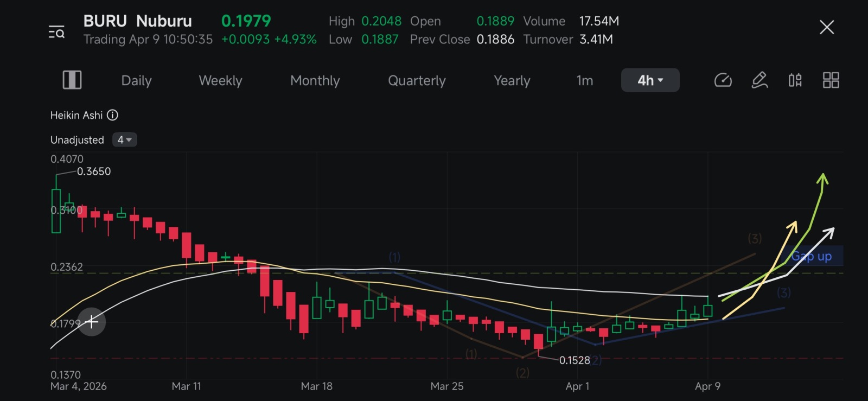Screen dimensions: 868x401
Task: Click the 0.4070 price axis label
Action: pyautogui.click(x=67, y=159)
